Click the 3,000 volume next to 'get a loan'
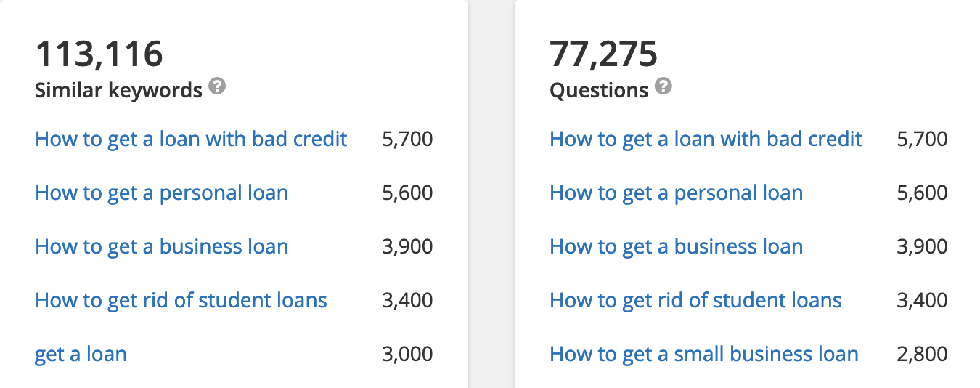This screenshot has width=980, height=388. pyautogui.click(x=407, y=354)
